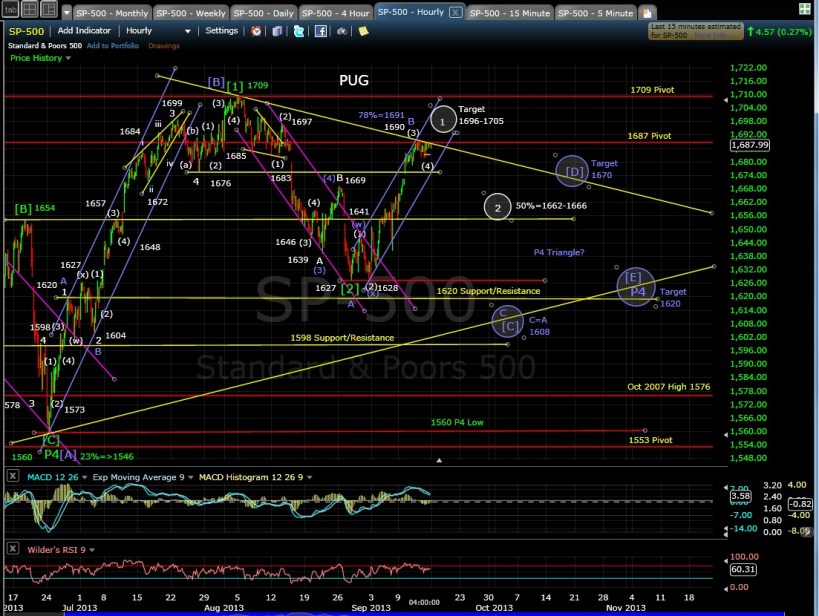Screen dimensions: 819x616
Task: Click the circled [D] target marker
Action: (573, 171)
